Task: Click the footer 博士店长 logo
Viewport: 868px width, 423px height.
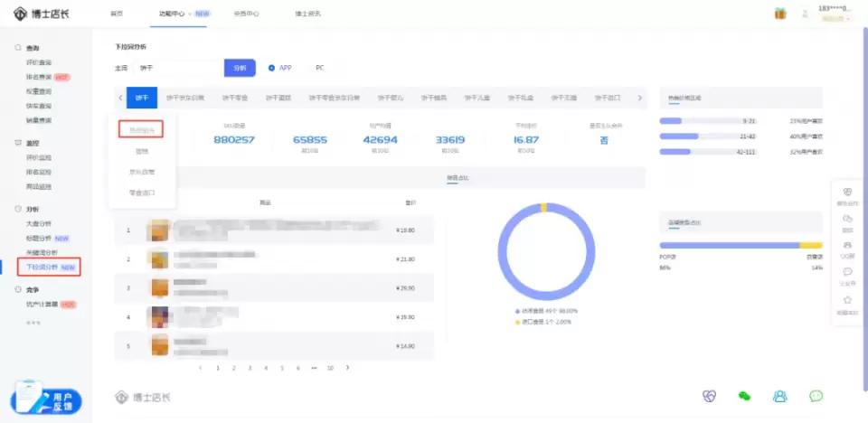Action: (143, 397)
